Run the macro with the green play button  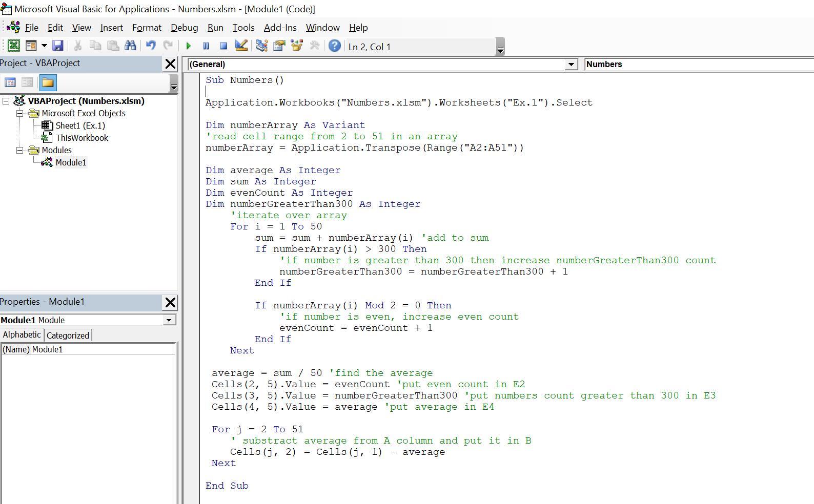coord(188,46)
